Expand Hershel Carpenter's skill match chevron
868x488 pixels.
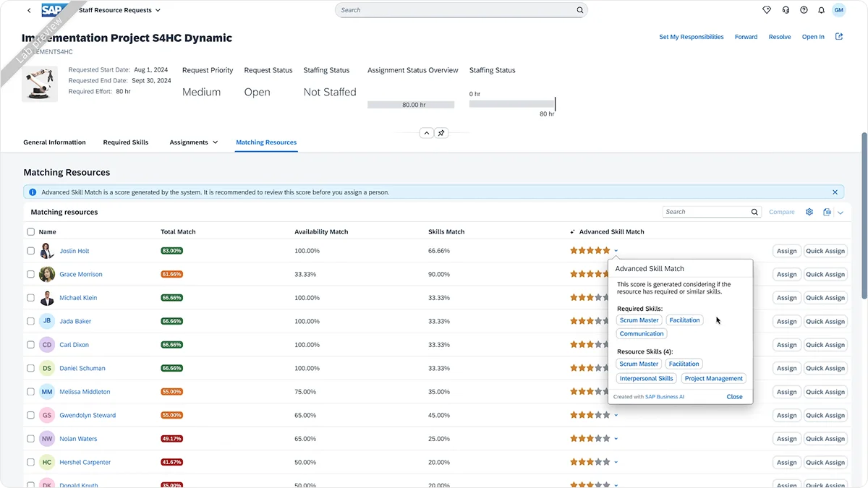616,462
